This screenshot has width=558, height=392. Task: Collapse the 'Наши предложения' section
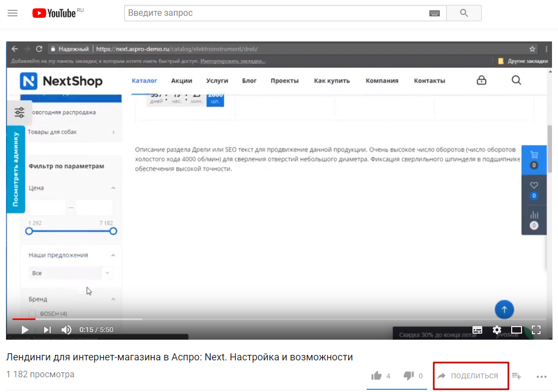pos(113,255)
